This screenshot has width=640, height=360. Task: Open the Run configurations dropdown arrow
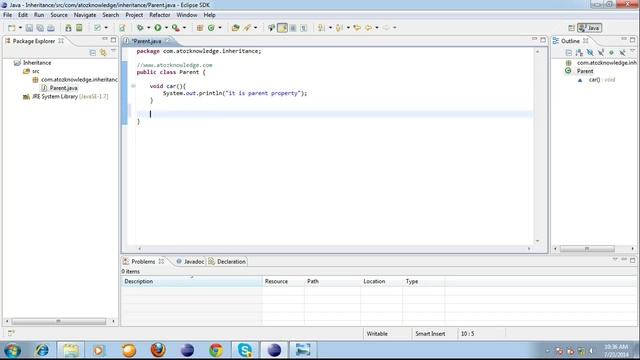pos(166,28)
